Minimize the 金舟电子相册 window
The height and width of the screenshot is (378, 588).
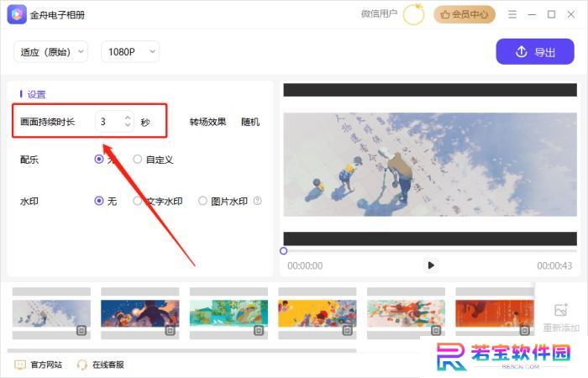[532, 14]
